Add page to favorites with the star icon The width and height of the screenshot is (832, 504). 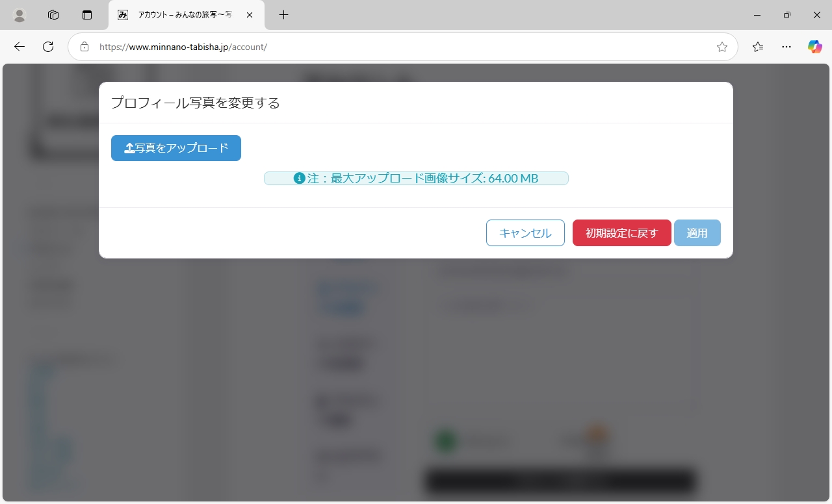[x=721, y=47]
